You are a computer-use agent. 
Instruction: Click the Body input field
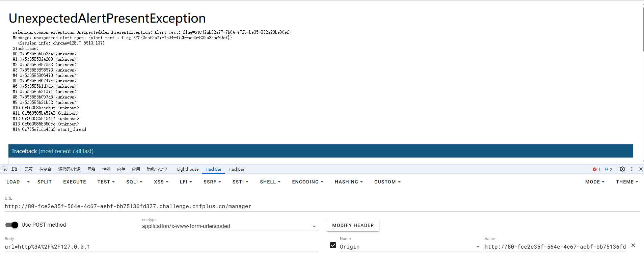click(161, 247)
